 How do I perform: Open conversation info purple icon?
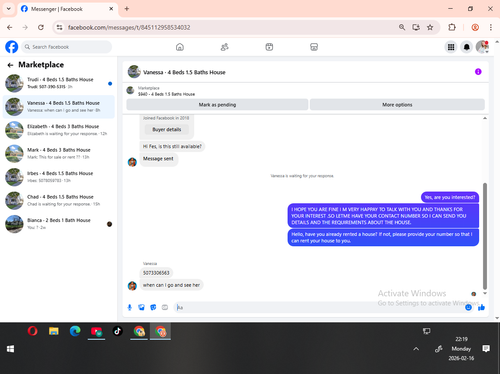pyautogui.click(x=478, y=72)
